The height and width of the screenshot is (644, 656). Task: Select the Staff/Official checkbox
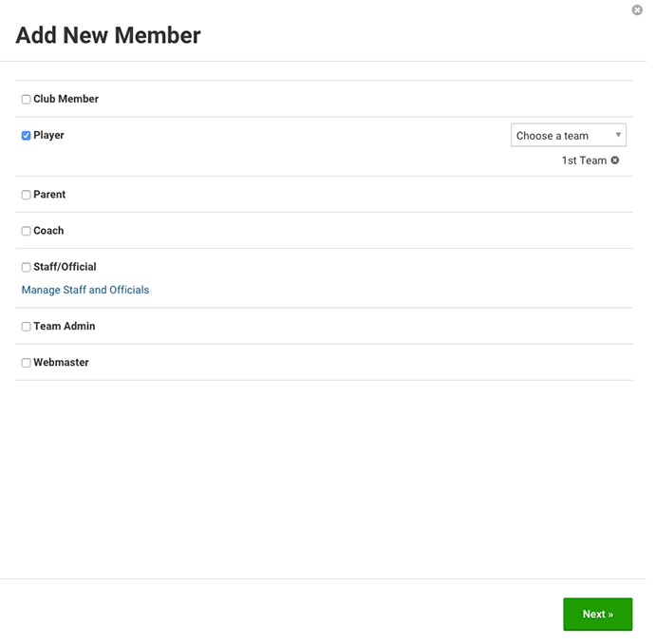point(26,267)
